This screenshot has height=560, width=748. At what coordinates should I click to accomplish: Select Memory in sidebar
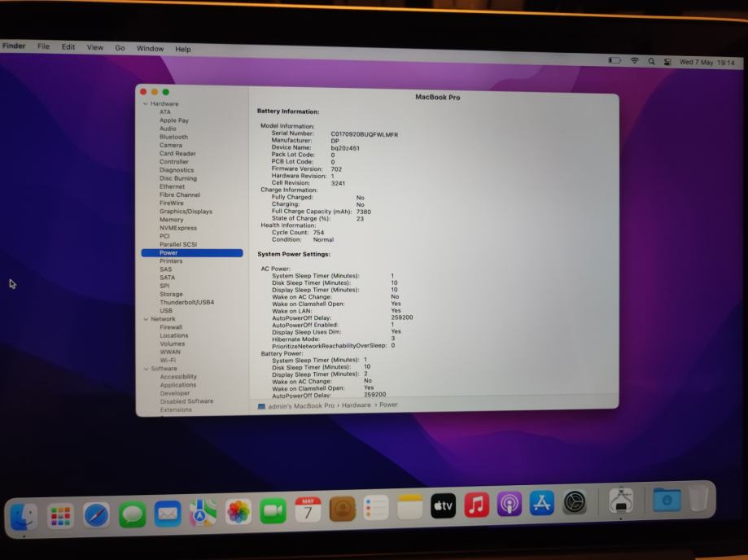pos(171,220)
